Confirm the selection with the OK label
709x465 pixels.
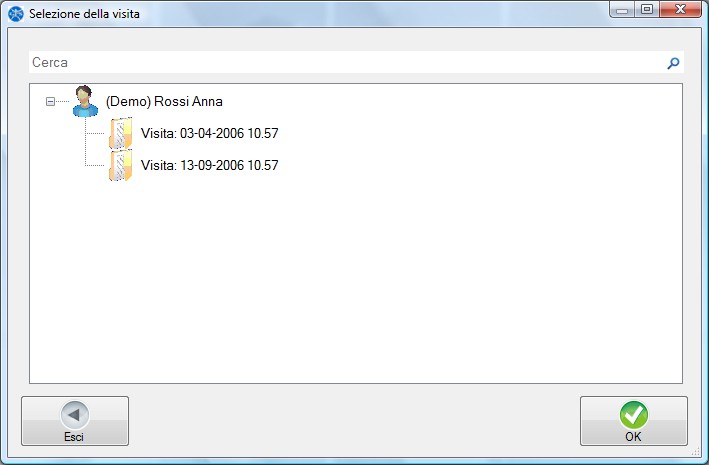[x=633, y=436]
